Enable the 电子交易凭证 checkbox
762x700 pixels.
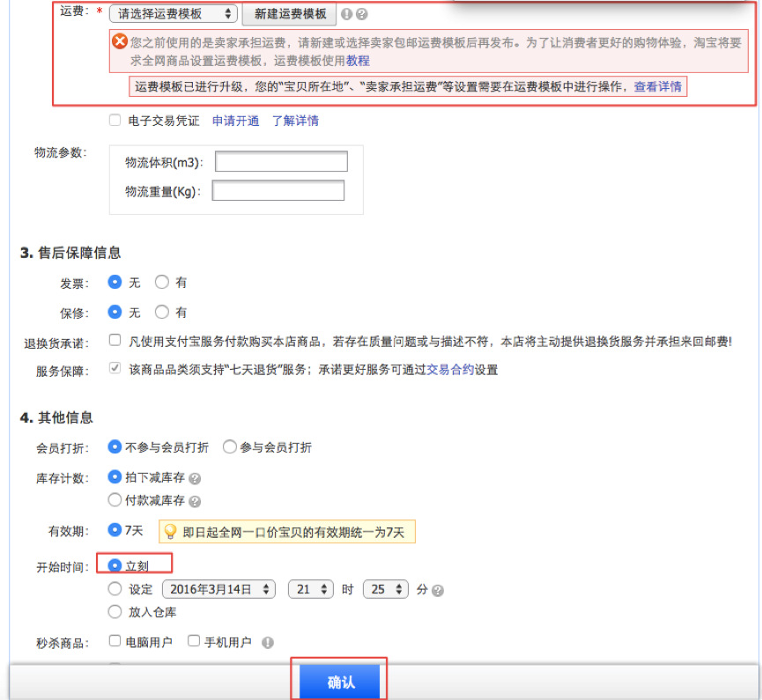[x=115, y=121]
